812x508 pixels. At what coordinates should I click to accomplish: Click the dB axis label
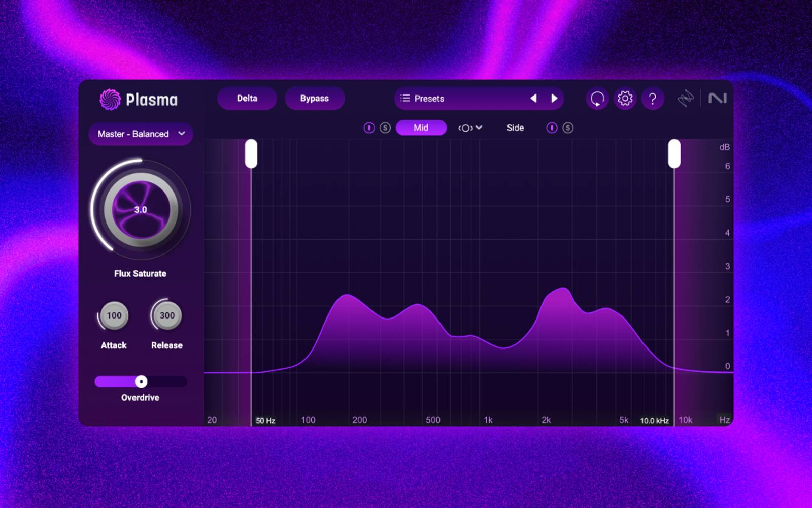click(724, 147)
